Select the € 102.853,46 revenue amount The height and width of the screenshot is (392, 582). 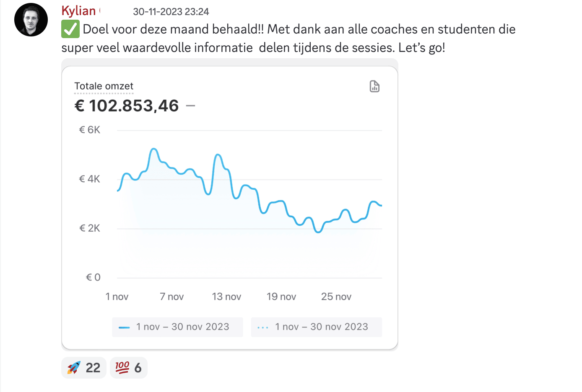127,106
